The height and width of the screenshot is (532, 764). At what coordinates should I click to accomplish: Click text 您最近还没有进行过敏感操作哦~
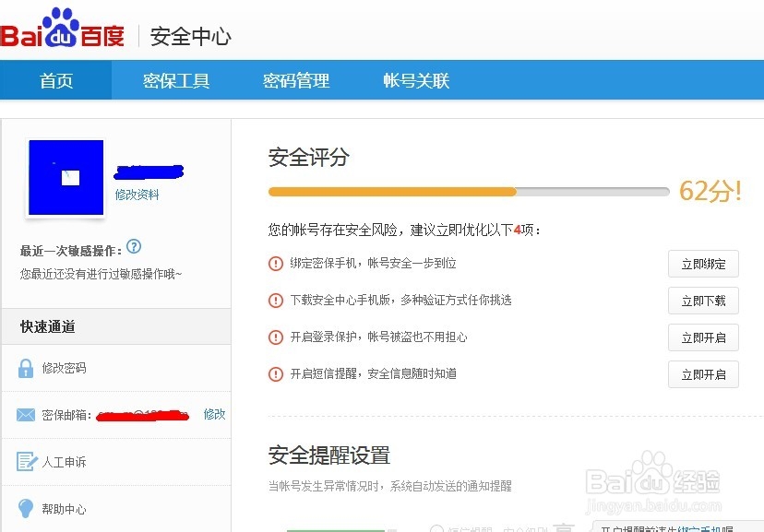101,274
